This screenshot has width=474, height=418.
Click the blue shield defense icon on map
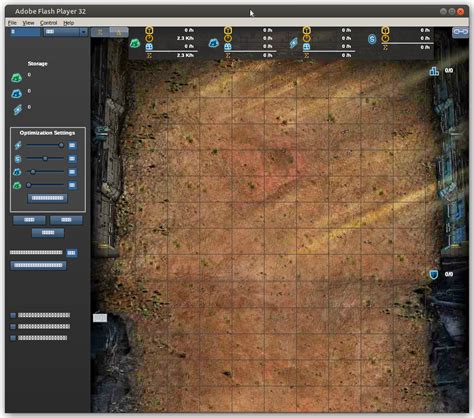point(433,274)
